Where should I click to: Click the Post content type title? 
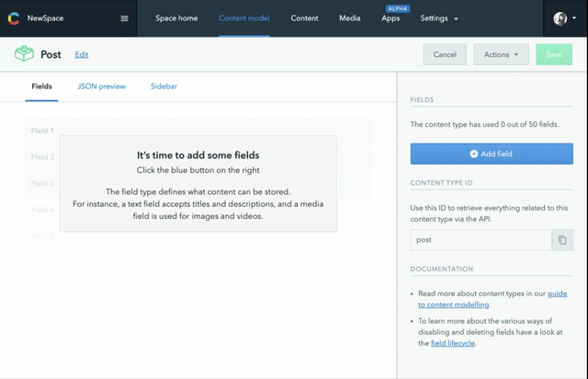point(51,55)
